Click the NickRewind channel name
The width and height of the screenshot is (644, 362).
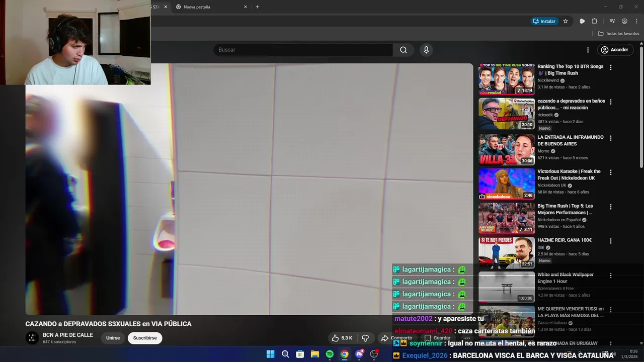(x=548, y=80)
